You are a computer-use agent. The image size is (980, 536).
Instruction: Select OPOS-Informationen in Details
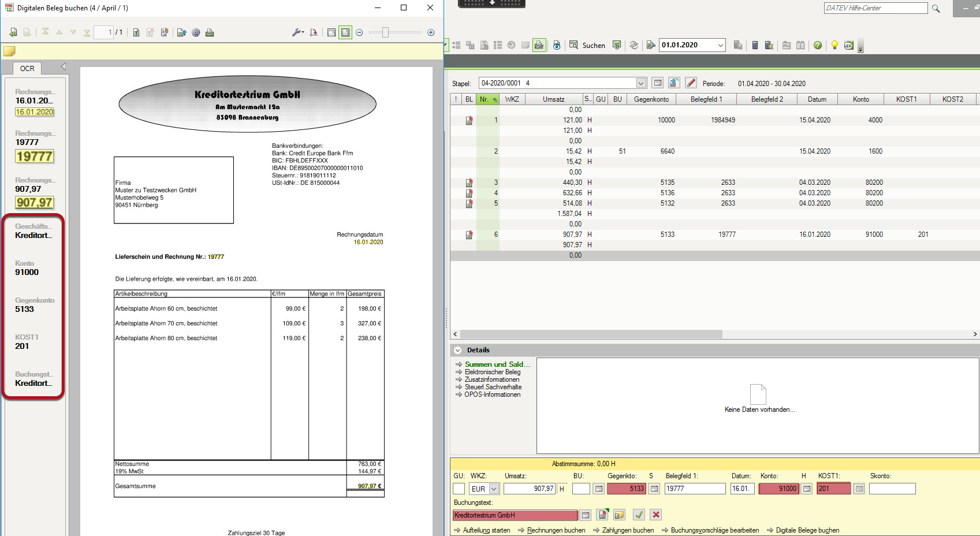pos(493,394)
